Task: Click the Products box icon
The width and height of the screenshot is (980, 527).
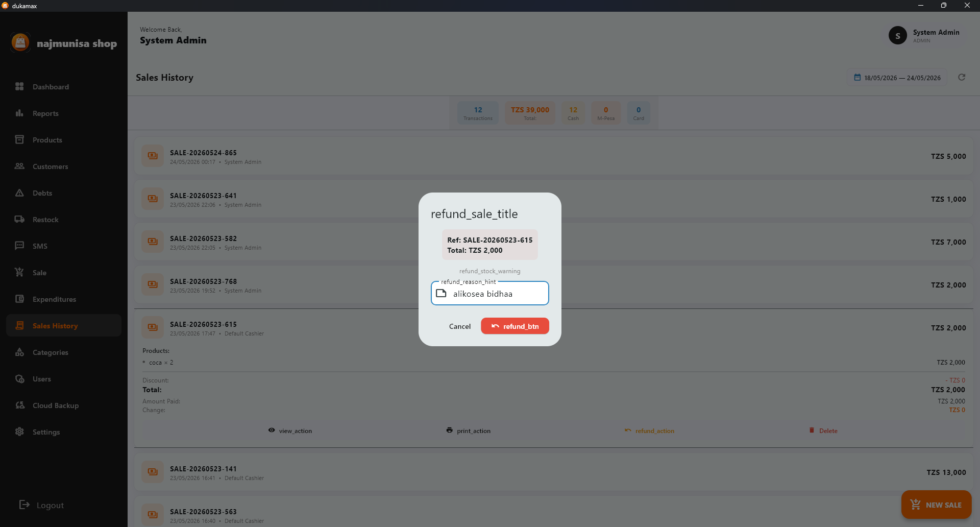Action: click(x=19, y=139)
